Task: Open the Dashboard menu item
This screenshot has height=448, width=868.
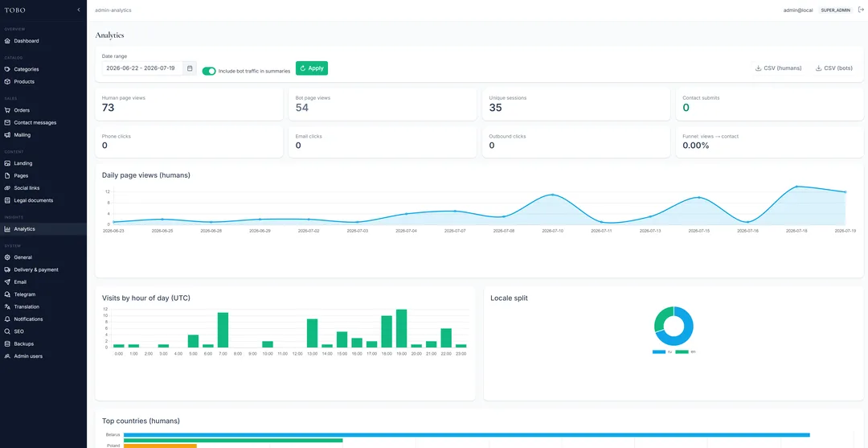Action: 43,41
